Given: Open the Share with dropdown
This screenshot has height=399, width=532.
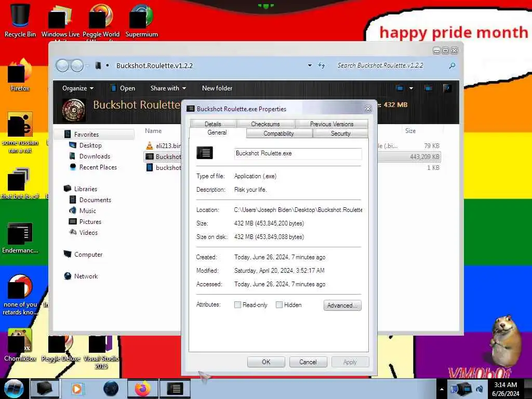Looking at the screenshot, I should (168, 88).
